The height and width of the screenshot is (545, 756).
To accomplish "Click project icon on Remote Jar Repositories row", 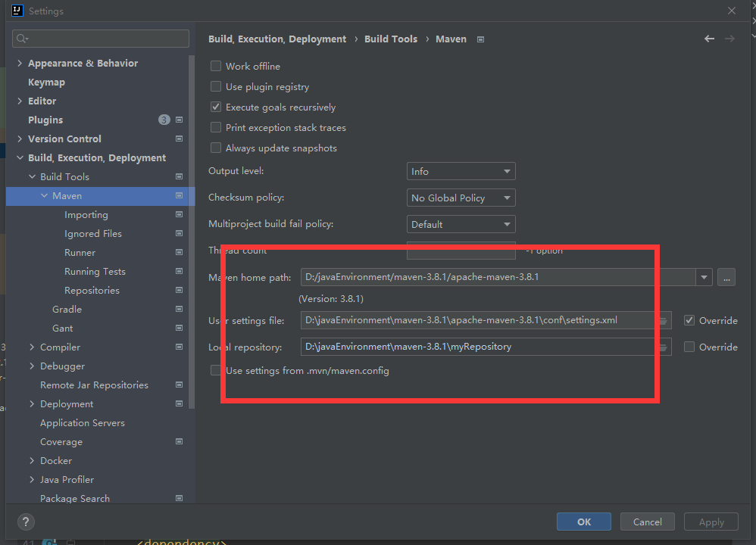I will click(x=179, y=385).
